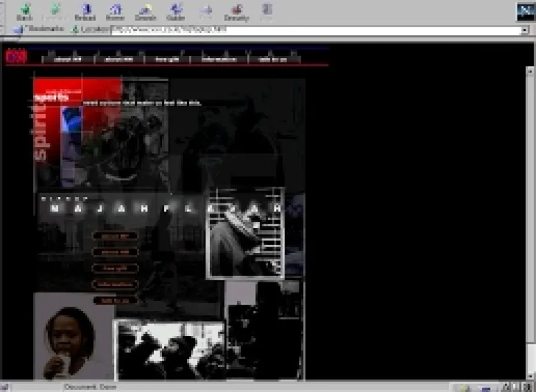Viewport: 536px width, 392px height.
Task: Open the Security toolbar icon
Action: tap(236, 12)
